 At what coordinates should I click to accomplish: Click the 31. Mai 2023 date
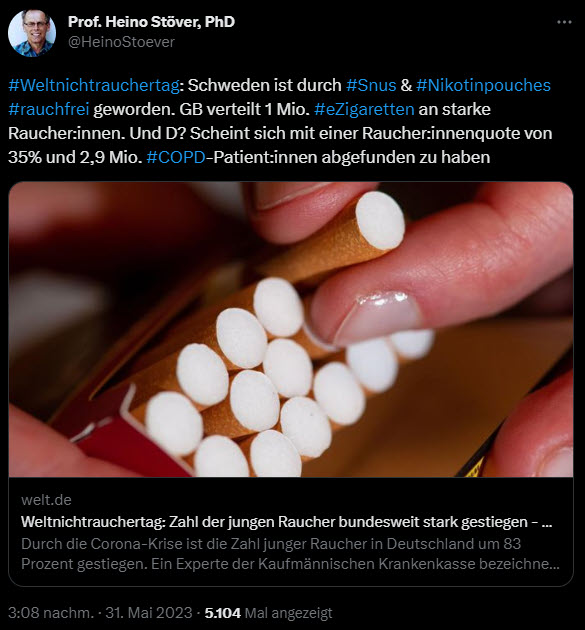[x=149, y=613]
